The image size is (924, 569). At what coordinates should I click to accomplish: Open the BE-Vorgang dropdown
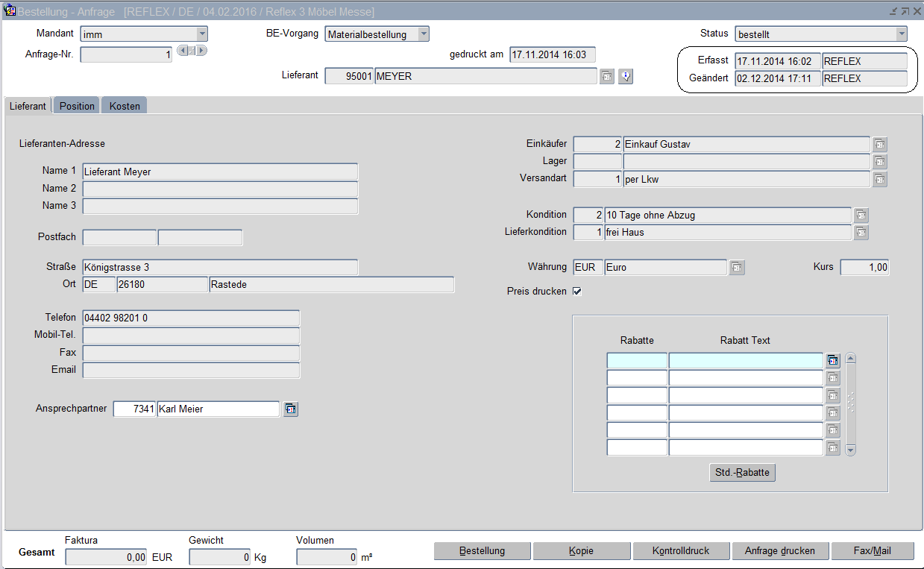coord(423,34)
